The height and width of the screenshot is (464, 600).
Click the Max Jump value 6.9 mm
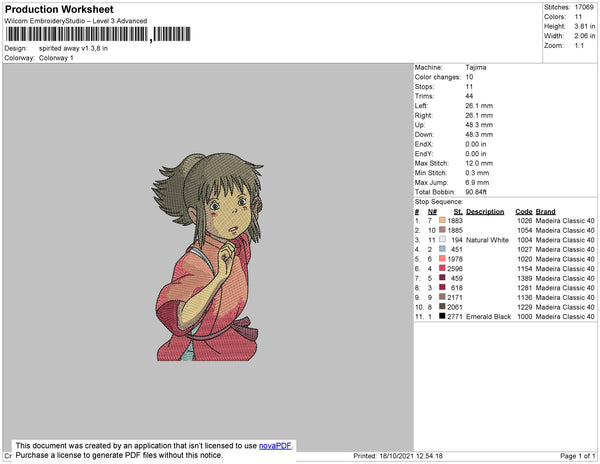coord(477,182)
